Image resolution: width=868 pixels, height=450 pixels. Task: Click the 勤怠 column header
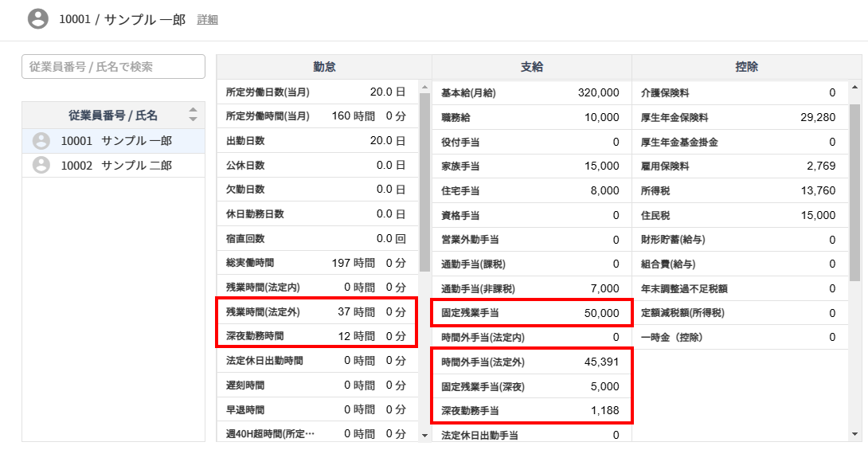point(324,67)
